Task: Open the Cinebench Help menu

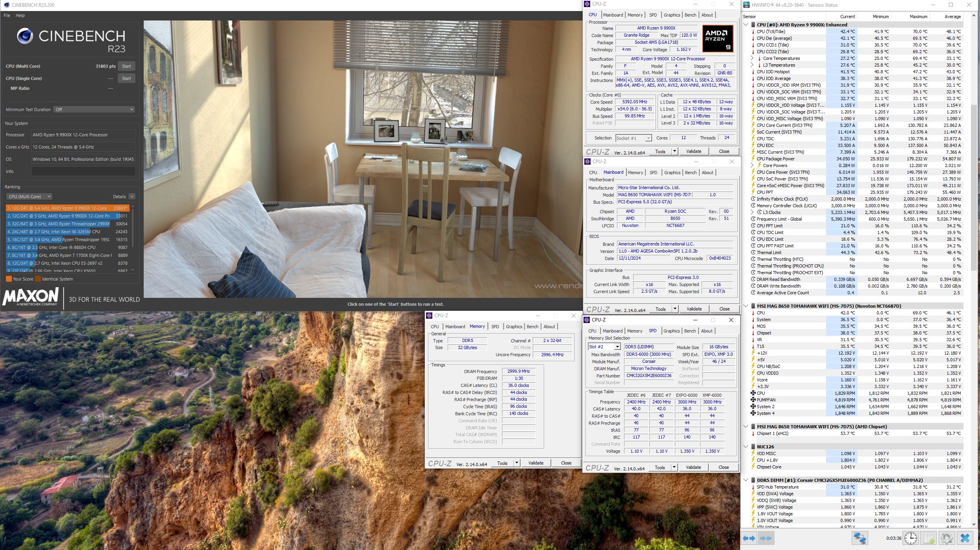Action: pyautogui.click(x=20, y=15)
